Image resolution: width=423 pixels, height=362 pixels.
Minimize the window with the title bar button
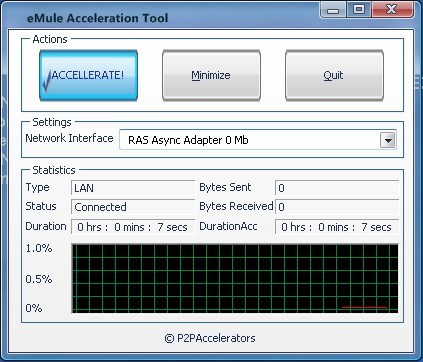point(333,9)
